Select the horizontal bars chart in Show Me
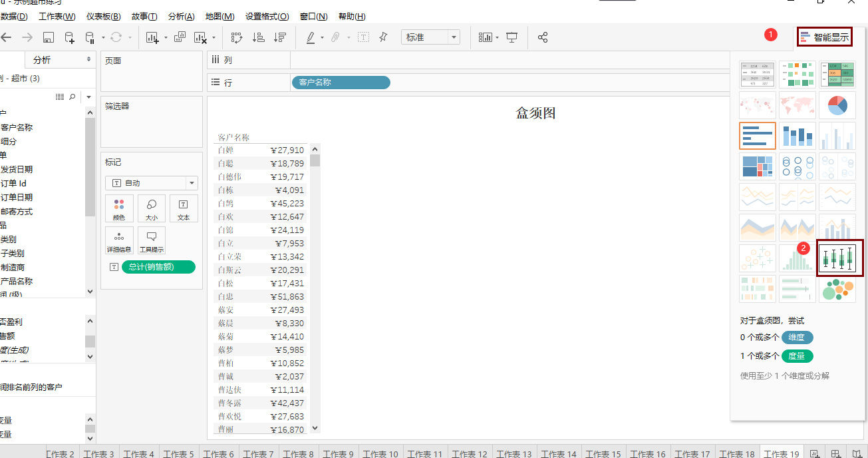 pyautogui.click(x=758, y=135)
